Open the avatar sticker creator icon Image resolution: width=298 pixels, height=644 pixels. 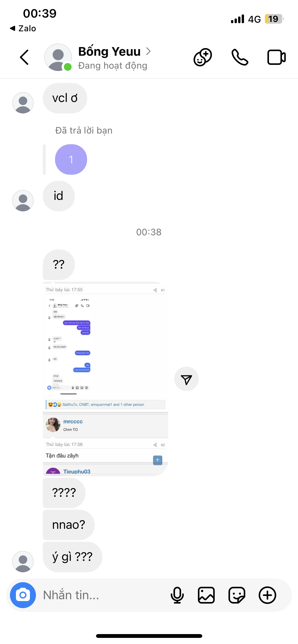(x=203, y=57)
